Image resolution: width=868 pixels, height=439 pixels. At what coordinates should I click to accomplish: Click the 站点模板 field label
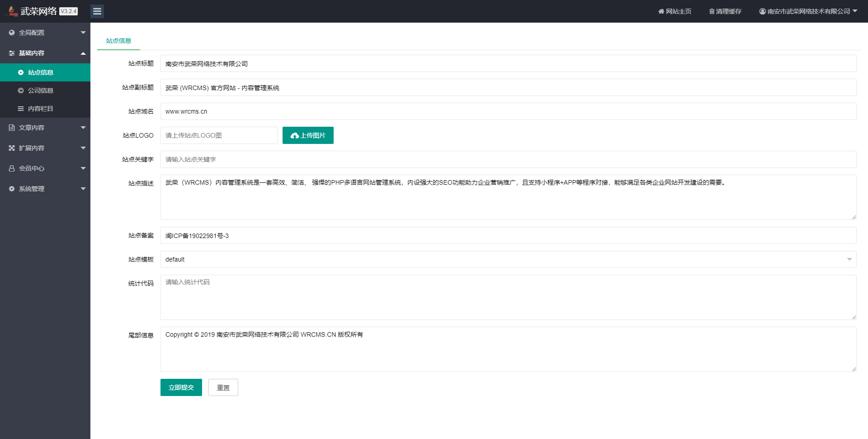pyautogui.click(x=141, y=259)
